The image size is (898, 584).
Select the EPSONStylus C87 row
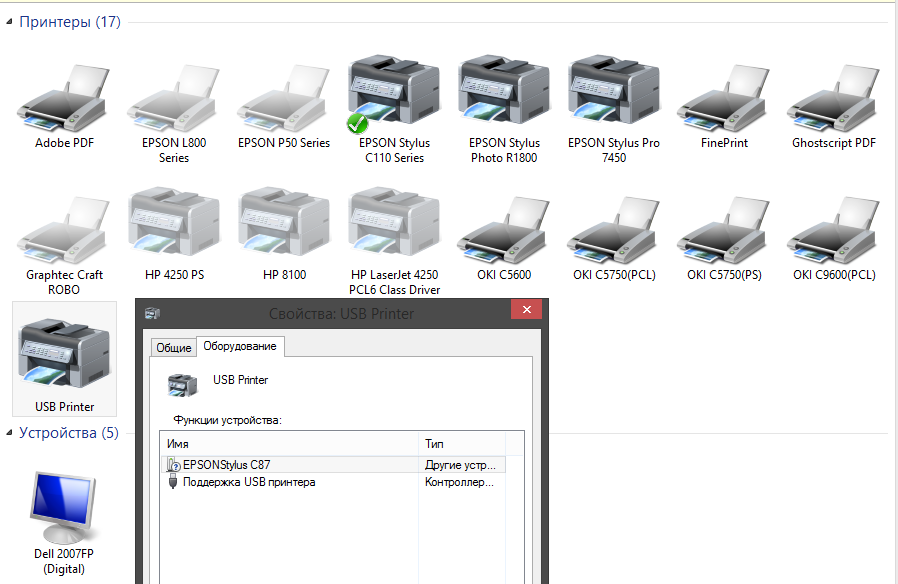pyautogui.click(x=333, y=464)
